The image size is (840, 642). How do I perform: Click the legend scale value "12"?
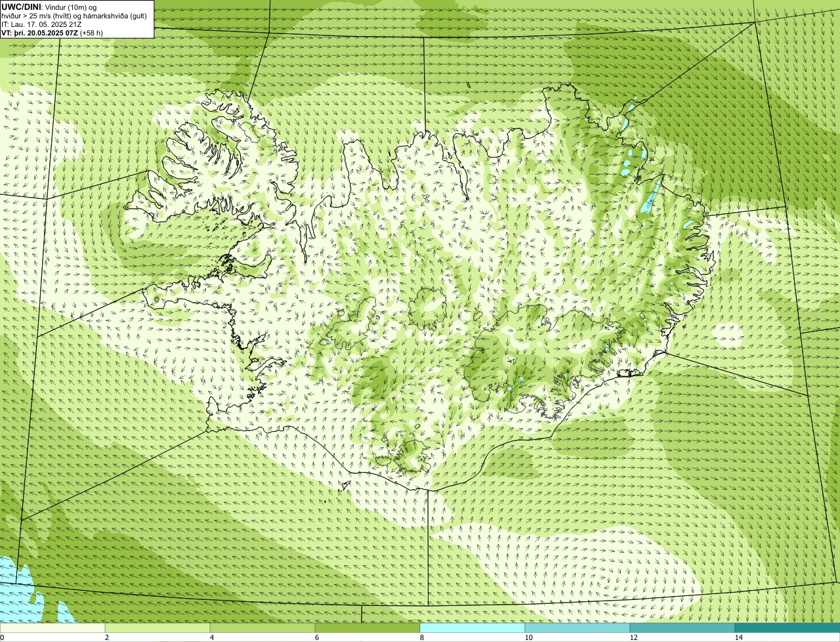point(633,637)
